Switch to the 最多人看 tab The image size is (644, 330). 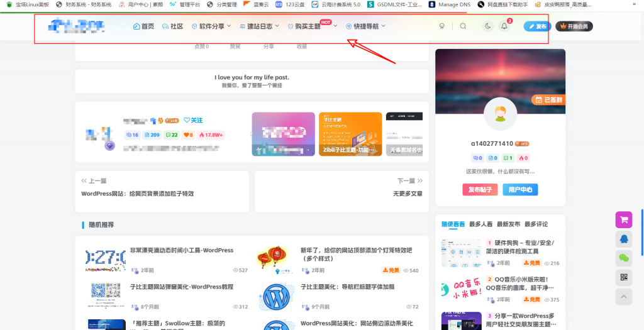(480, 224)
